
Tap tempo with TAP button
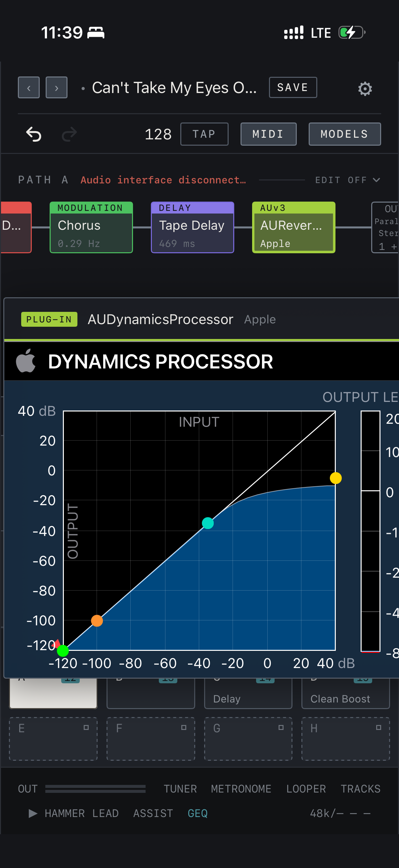coord(204,134)
